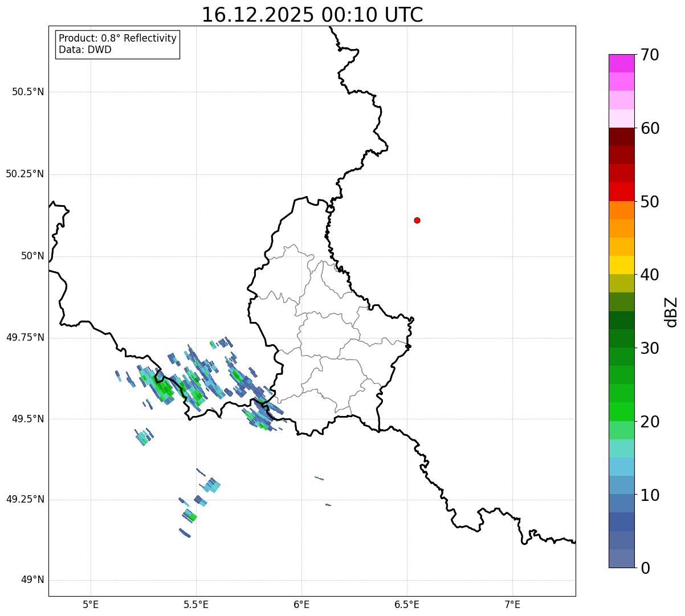This screenshot has height=616, width=685.
Task: Click the 49.75°N latitude label
Action: (25, 337)
